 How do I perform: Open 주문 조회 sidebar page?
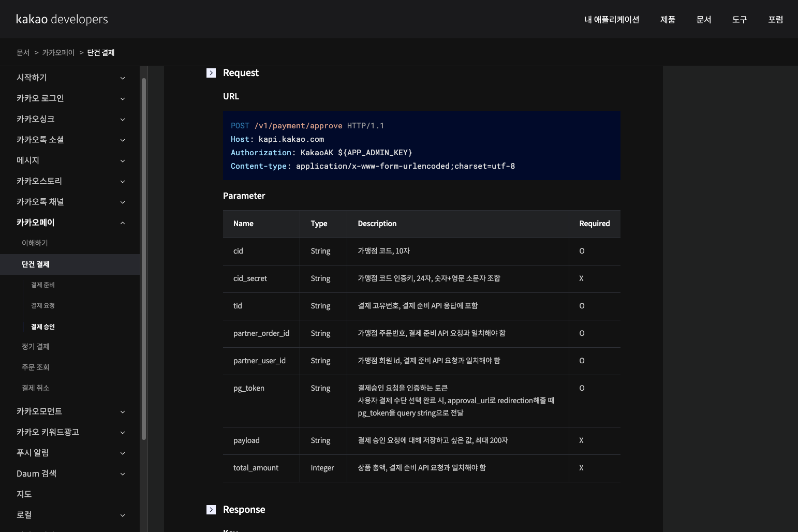[x=36, y=367]
